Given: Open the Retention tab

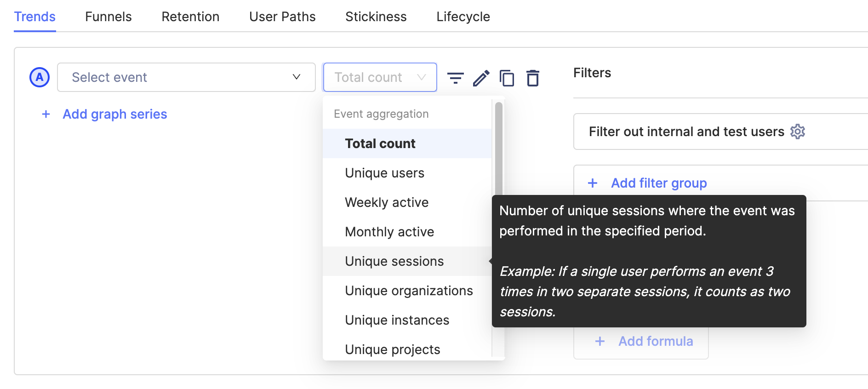Looking at the screenshot, I should (x=190, y=17).
